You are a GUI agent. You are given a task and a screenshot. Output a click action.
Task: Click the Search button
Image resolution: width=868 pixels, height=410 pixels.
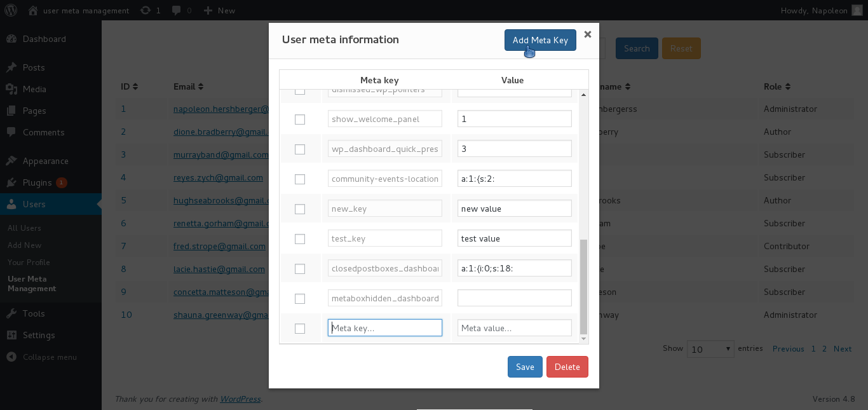pos(637,48)
